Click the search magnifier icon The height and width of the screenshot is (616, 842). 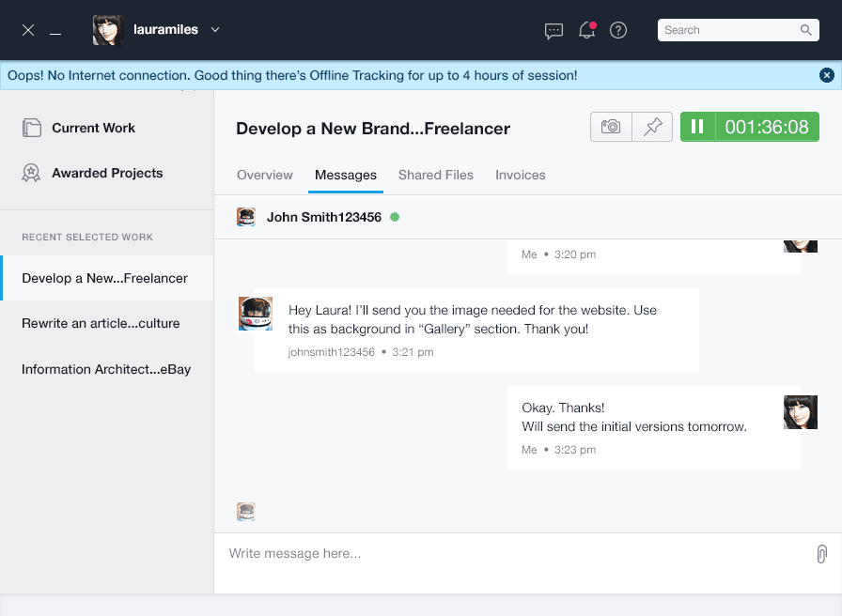point(805,30)
